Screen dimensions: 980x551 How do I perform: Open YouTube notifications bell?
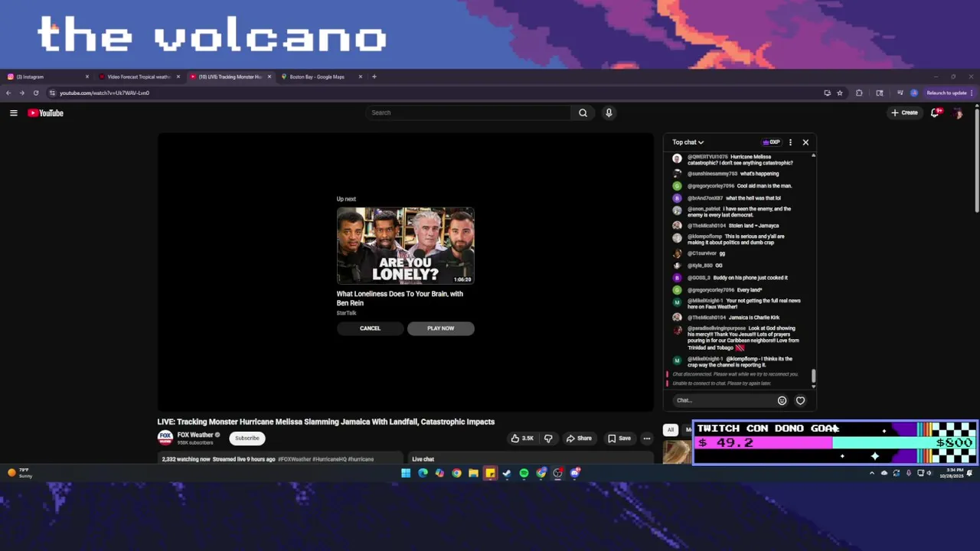tap(935, 112)
